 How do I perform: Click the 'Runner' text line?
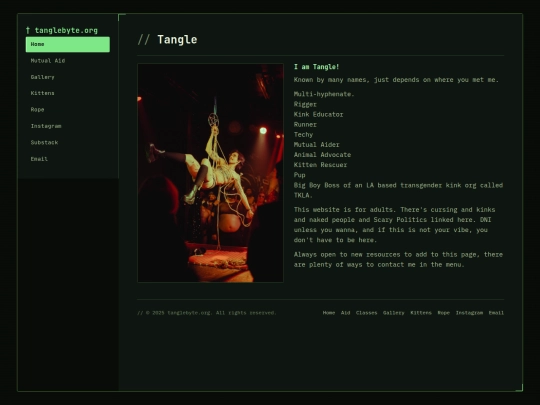pyautogui.click(x=305, y=125)
